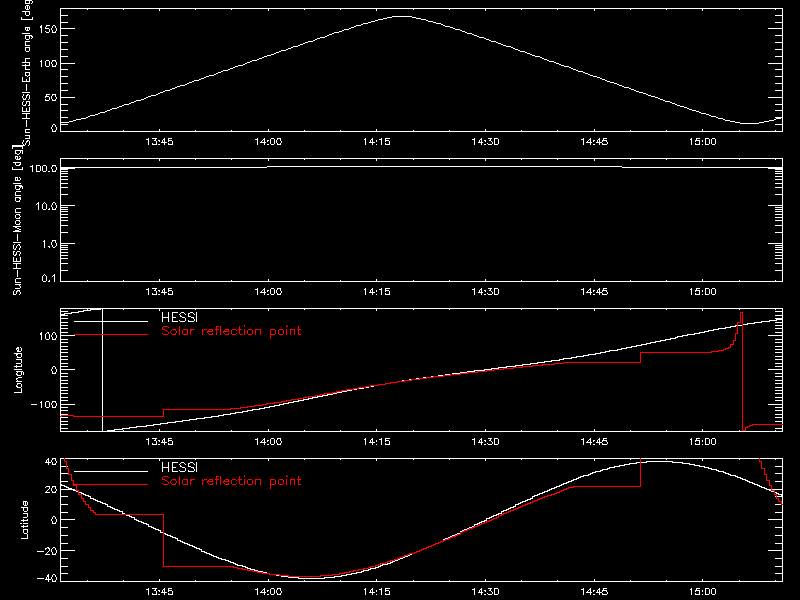Click 14:30 label under Earth angle plot
This screenshot has width=800, height=600.
485,142
